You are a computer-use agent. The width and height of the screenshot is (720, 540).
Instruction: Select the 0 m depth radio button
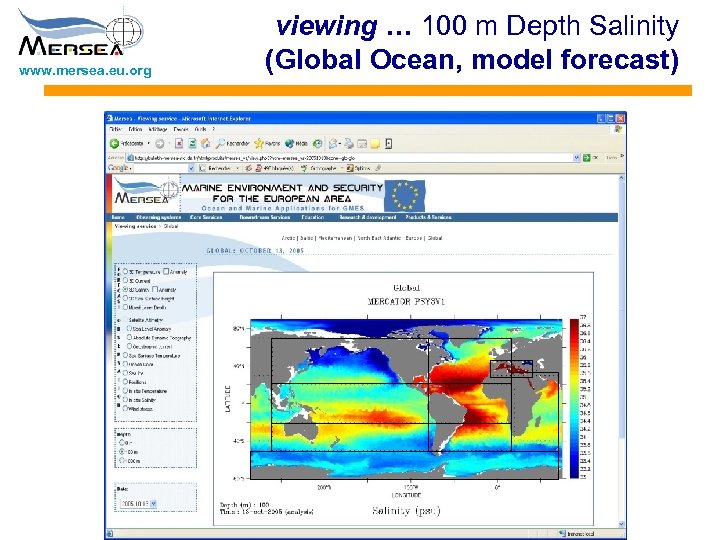(x=122, y=443)
